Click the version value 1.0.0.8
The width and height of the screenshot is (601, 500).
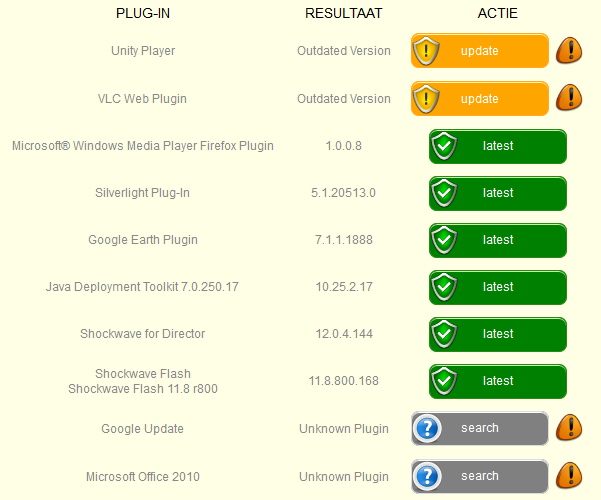(343, 146)
